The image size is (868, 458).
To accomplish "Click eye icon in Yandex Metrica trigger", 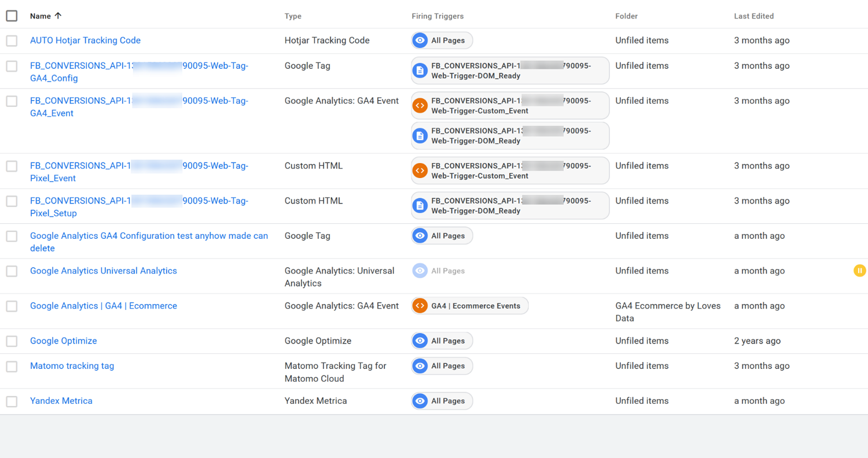I will click(420, 401).
